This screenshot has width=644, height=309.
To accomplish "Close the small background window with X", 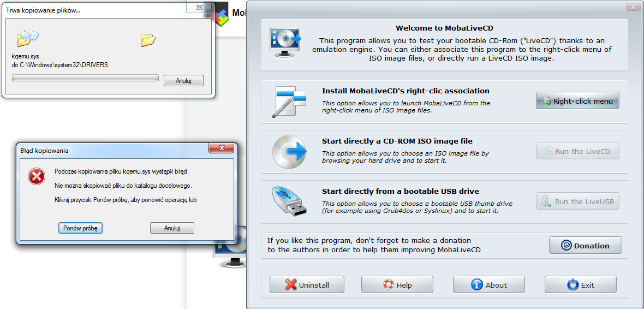I will tap(200, 8).
